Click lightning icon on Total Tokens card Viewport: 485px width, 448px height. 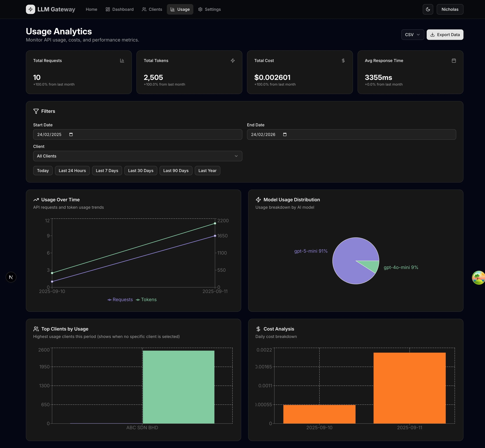point(233,61)
